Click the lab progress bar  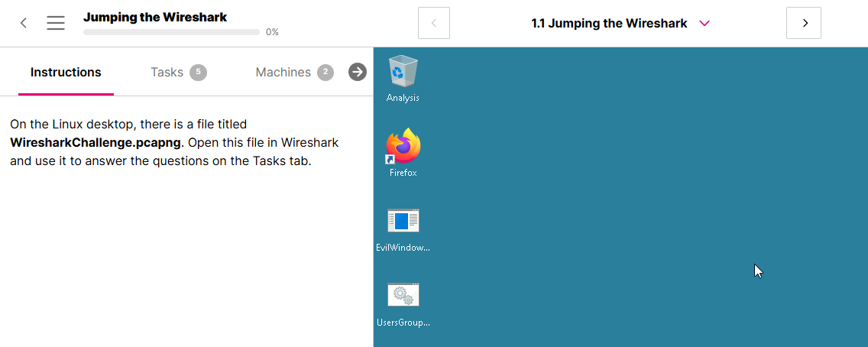coord(171,32)
